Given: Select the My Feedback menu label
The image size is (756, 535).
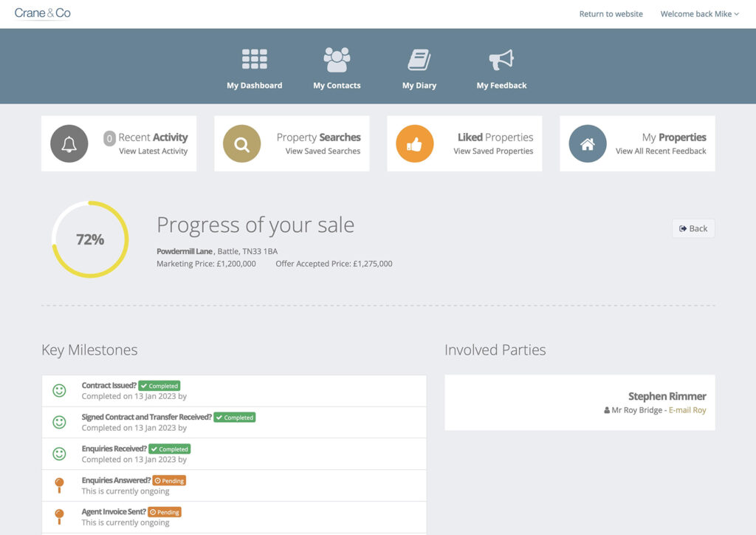Looking at the screenshot, I should (x=501, y=86).
